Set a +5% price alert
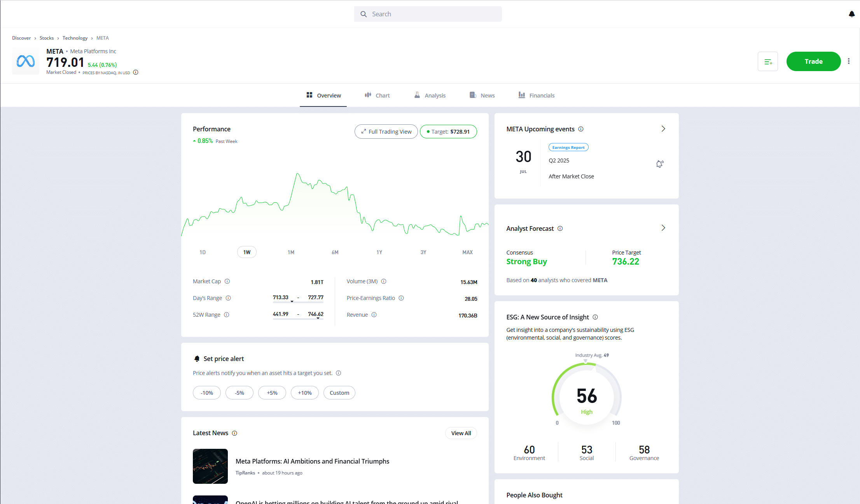Screen dimensions: 860x504 tap(272, 393)
